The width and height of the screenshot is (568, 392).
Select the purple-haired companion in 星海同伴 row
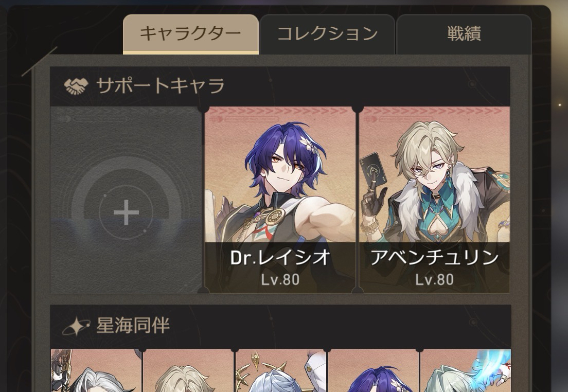click(374, 370)
